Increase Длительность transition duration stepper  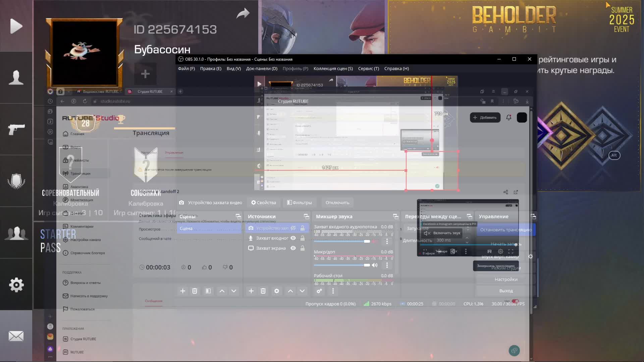point(467,238)
